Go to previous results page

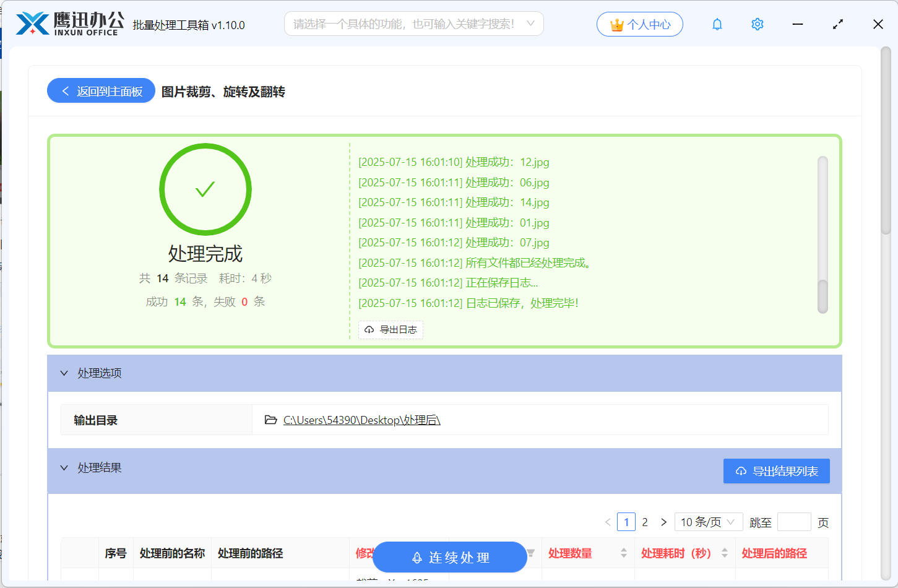pyautogui.click(x=608, y=522)
